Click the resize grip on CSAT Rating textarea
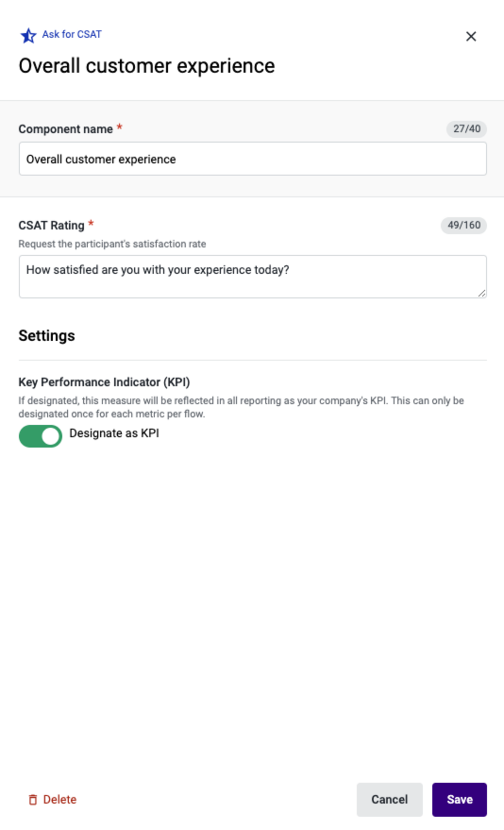The width and height of the screenshot is (504, 830). coord(481,293)
